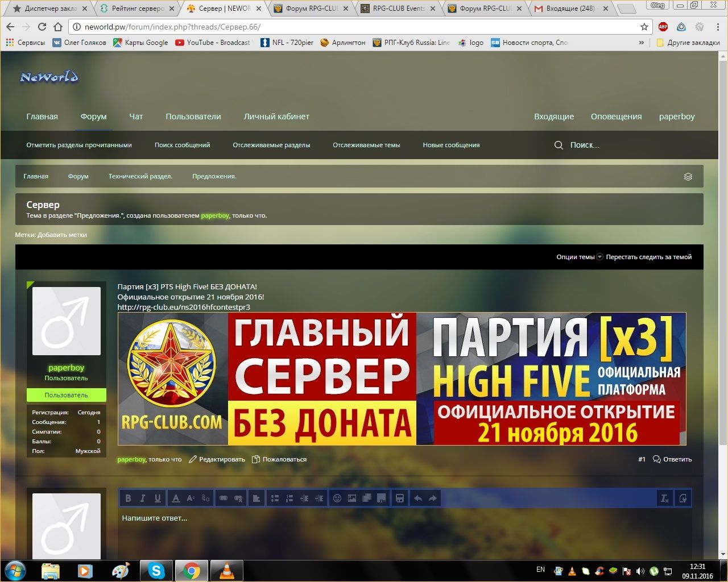This screenshot has height=582, width=728.
Task: Go to Технический раздел breadcrumb
Action: tap(140, 176)
